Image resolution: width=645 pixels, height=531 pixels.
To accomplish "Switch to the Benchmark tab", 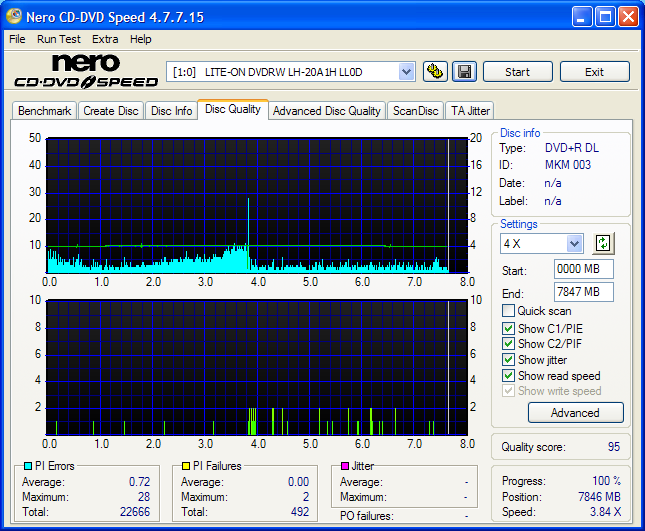I will pyautogui.click(x=44, y=111).
